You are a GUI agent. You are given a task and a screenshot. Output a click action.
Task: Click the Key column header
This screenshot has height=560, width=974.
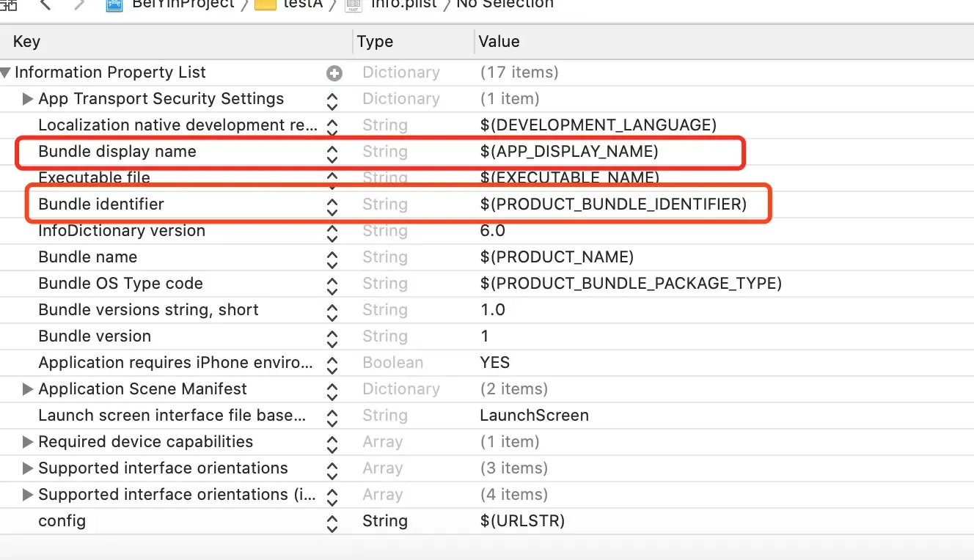pos(26,41)
